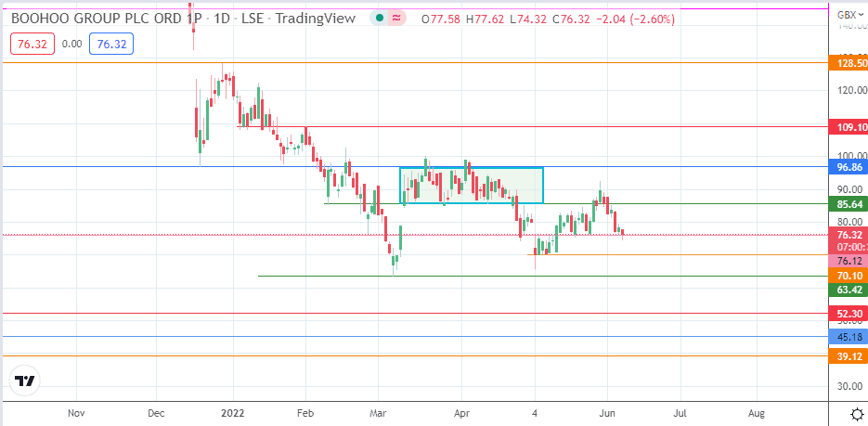Click the 0.00 spread value

(72, 45)
